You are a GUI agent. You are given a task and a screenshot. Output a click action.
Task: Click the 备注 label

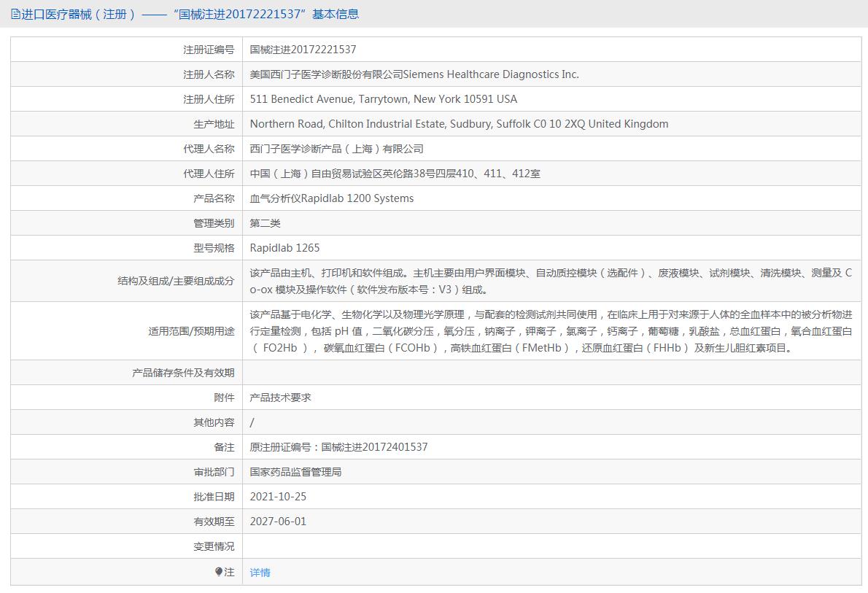[x=224, y=447]
